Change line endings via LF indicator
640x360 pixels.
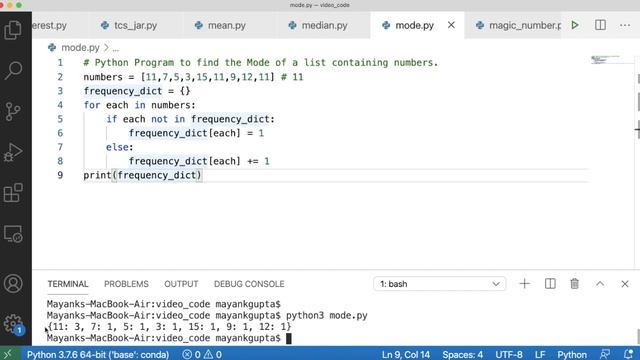[540, 354]
